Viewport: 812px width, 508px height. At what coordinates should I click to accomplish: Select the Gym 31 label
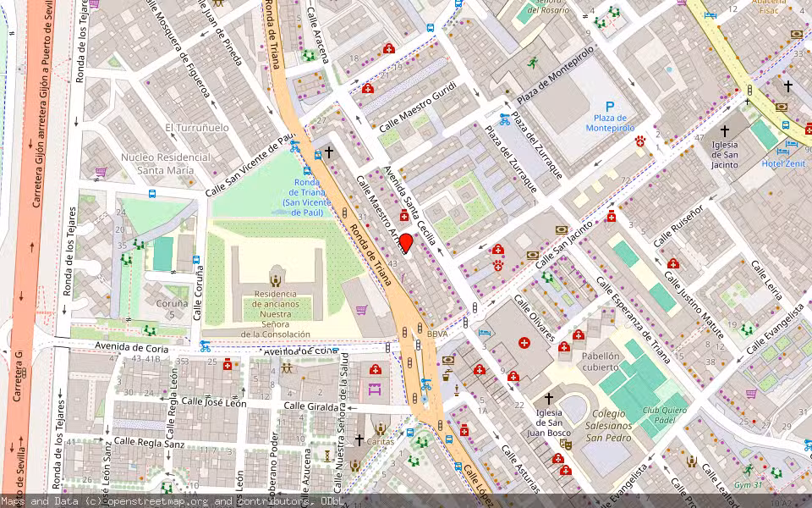click(749, 485)
